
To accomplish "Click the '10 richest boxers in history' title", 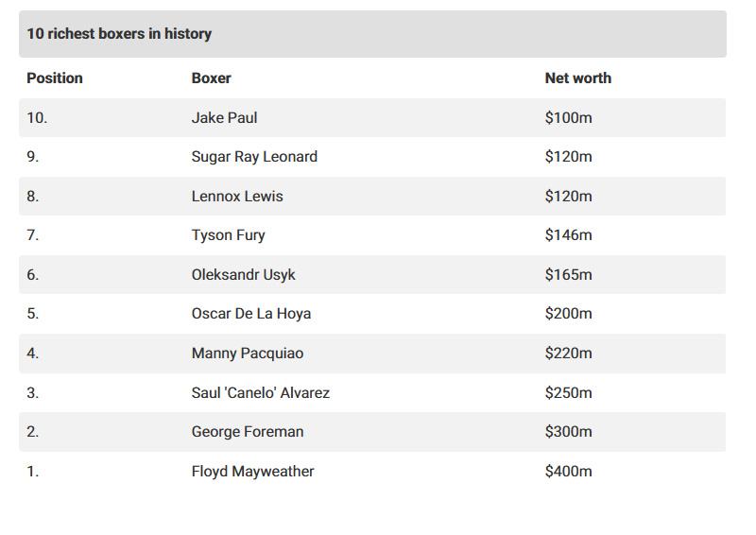I will click(x=119, y=34).
